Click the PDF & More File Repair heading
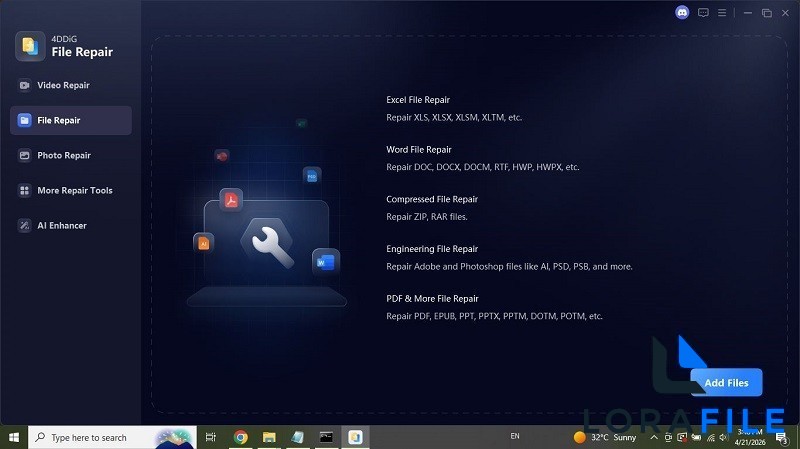800x449 pixels. tap(432, 298)
